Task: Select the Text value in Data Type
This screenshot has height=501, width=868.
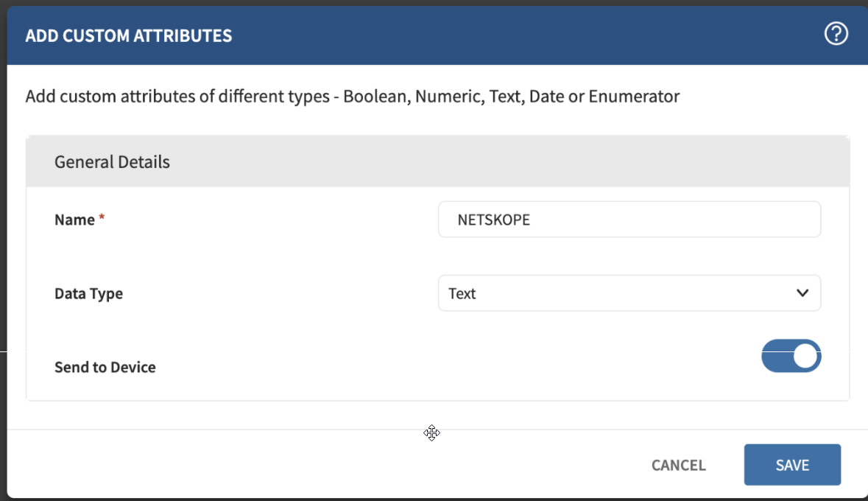Action: (462, 293)
